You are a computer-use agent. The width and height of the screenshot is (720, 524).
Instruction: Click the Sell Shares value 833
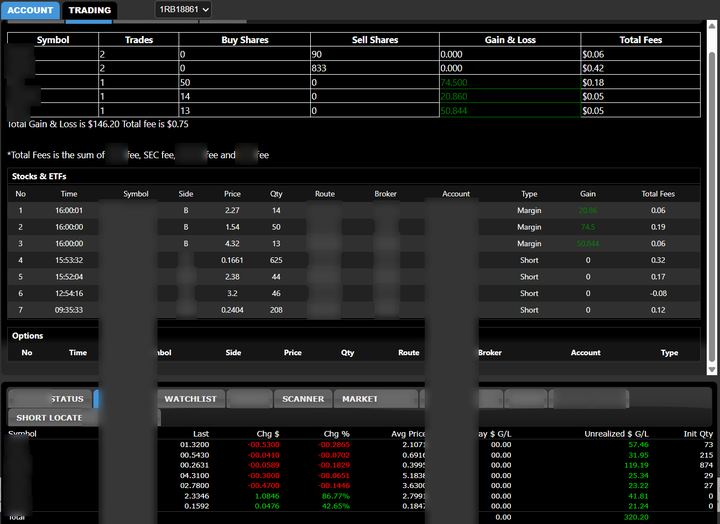point(319,68)
